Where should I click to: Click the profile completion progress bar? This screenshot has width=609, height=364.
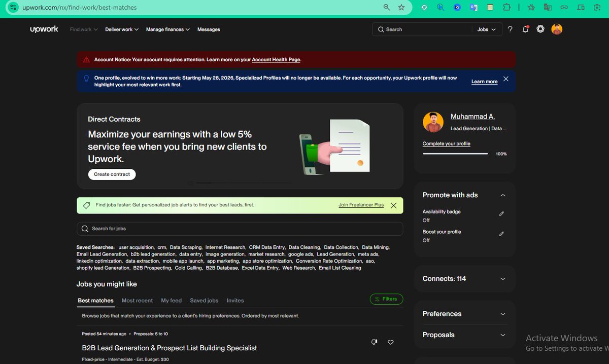(x=455, y=154)
